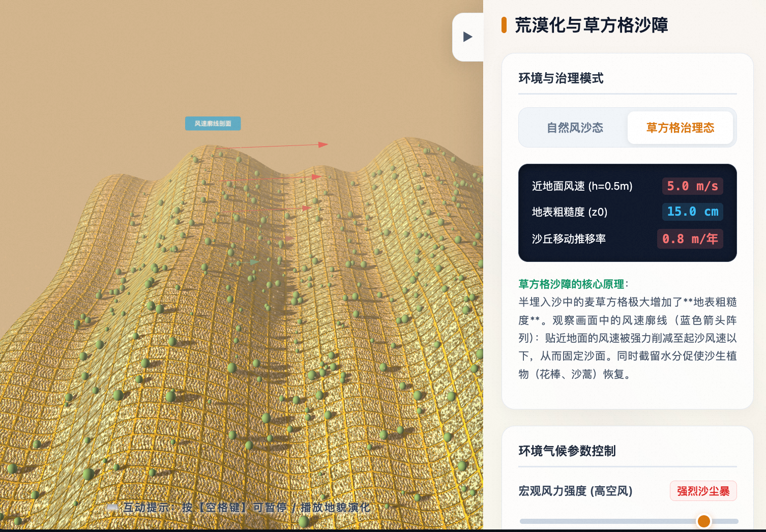This screenshot has width=766, height=532.
Task: Click the 草方格沙障的核心原理 green heading
Action: [x=571, y=284]
